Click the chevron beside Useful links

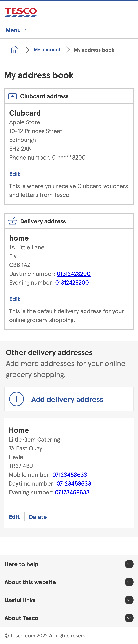pos(129,600)
